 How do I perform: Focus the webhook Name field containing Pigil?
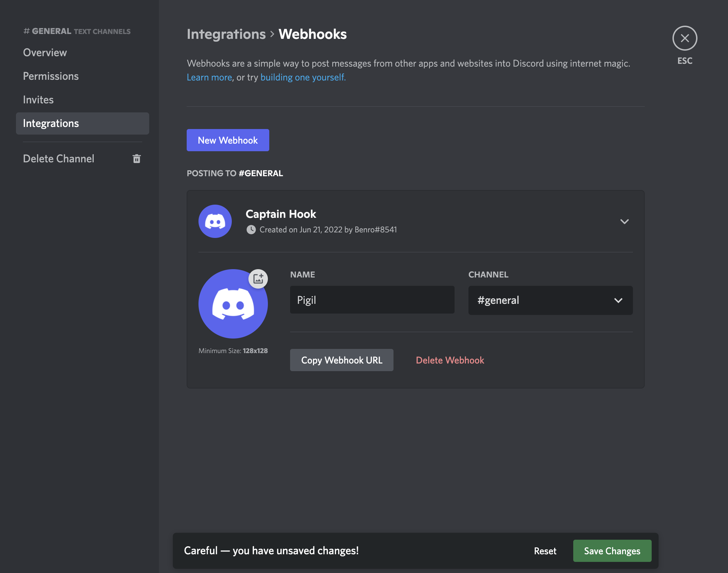coord(372,300)
